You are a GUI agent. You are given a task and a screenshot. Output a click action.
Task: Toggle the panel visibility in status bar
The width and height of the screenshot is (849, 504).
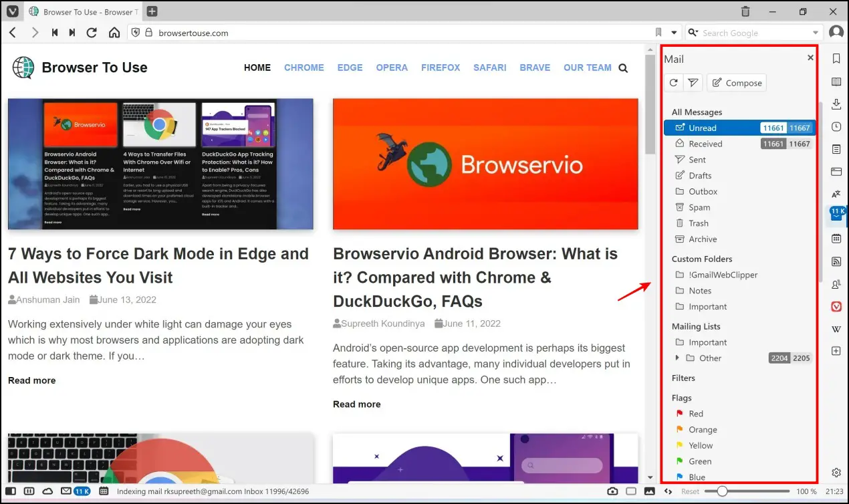point(11,491)
